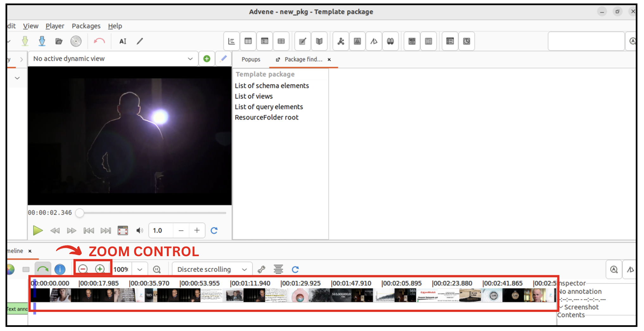
Task: Click the pencil draw icon in main toolbar
Action: coord(140,41)
